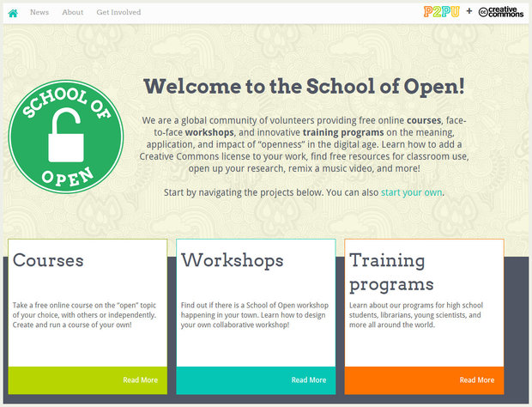Viewport: 532px width, 407px height.
Task: Click the 'Welcome to the School of Open!' heading
Action: coord(304,87)
